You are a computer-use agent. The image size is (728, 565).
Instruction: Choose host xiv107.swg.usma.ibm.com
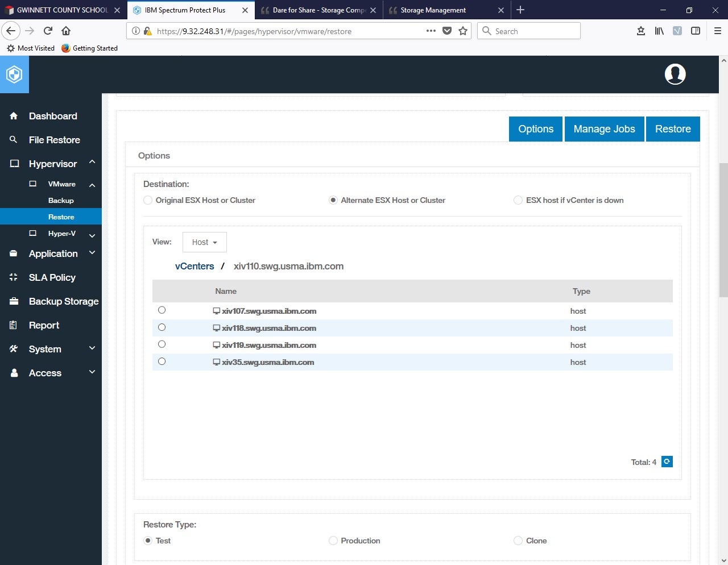[x=162, y=310]
